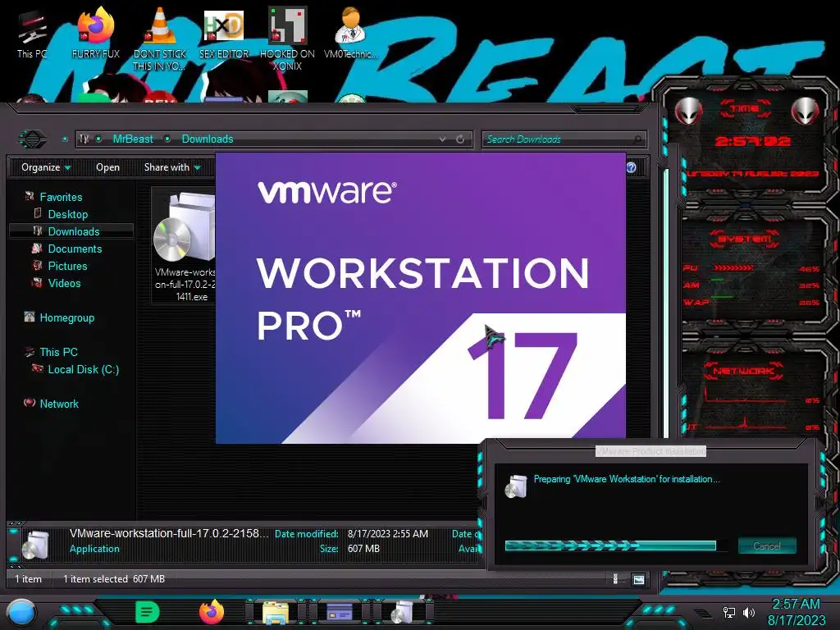This screenshot has width=840, height=630.
Task: Click the Size value 607 MB in details pane
Action: (363, 549)
